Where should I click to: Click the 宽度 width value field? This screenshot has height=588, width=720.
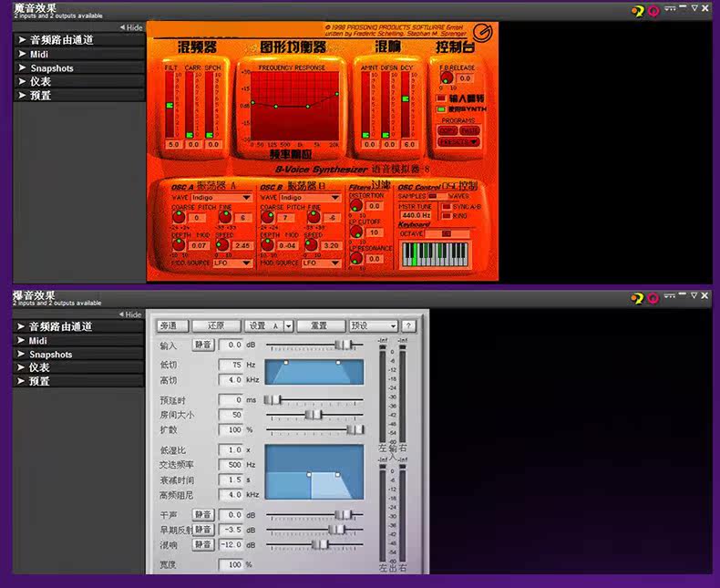coord(231,564)
